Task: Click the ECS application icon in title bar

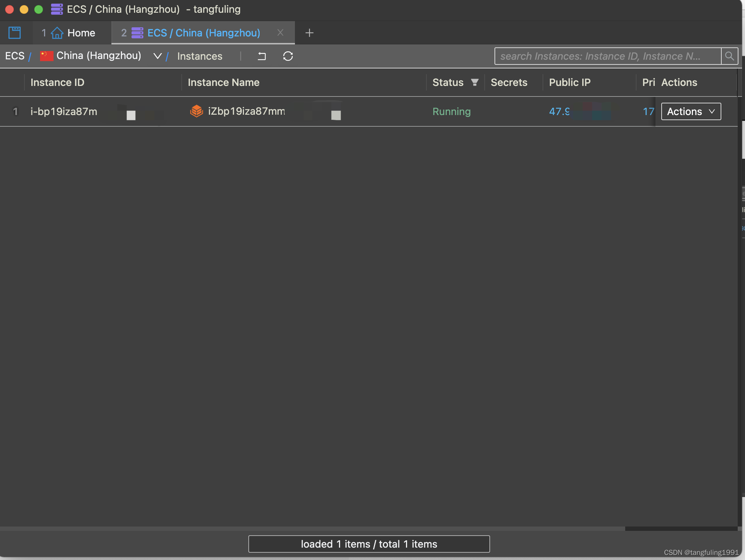Action: tap(57, 9)
